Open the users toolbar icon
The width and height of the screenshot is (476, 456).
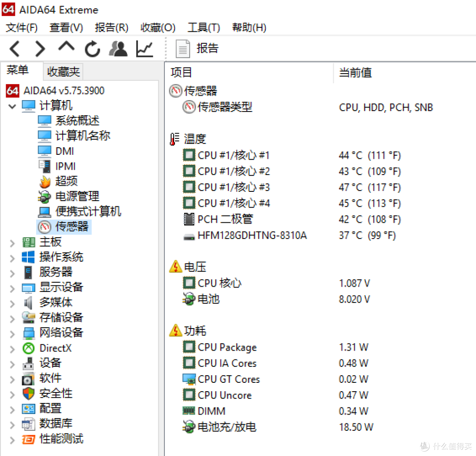(118, 49)
